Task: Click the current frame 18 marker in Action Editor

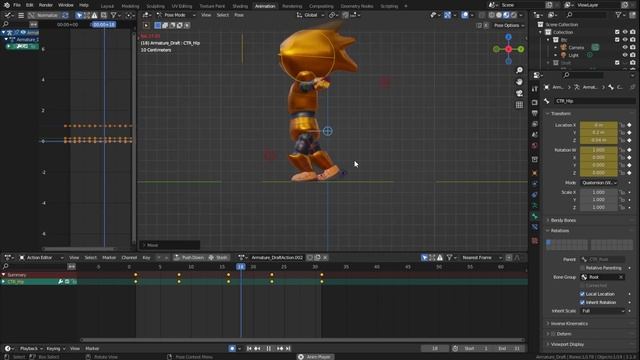Action: click(241, 267)
